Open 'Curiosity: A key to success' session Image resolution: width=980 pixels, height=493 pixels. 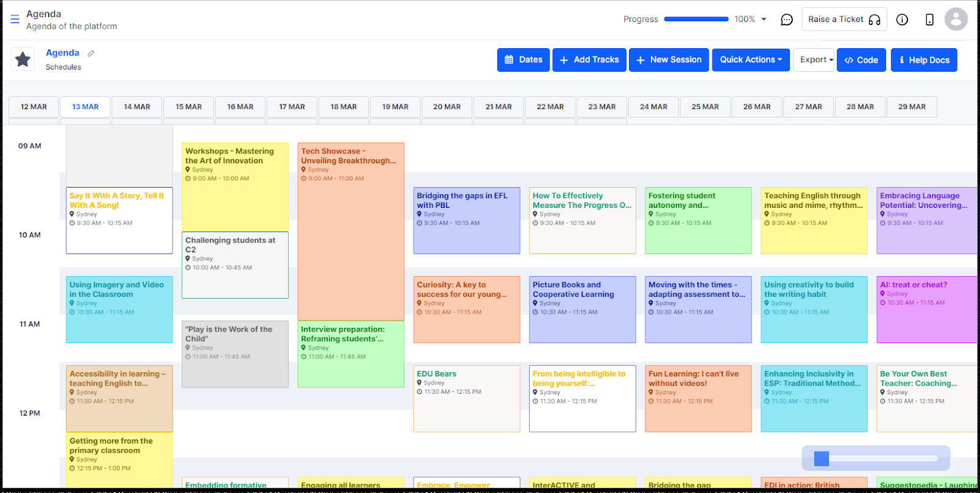[x=467, y=310]
